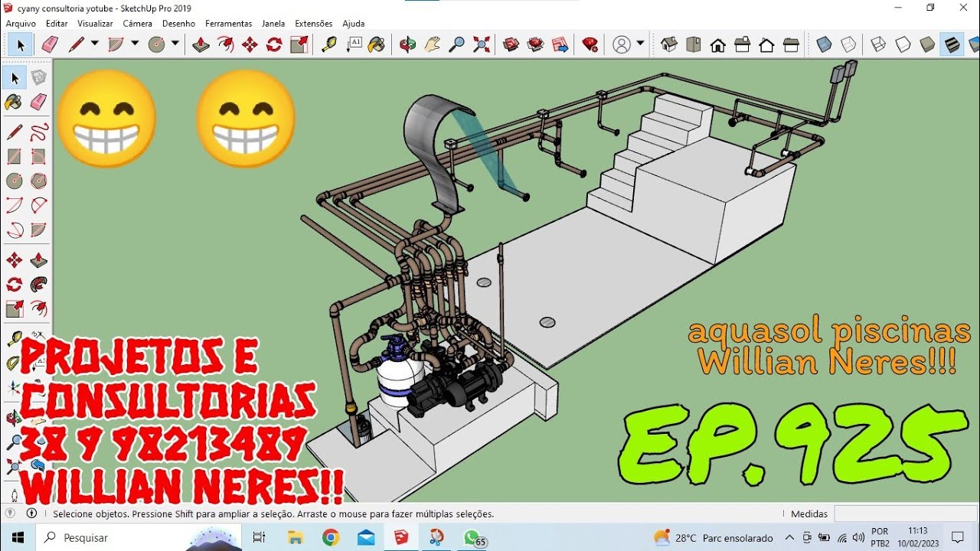Viewport: 980px width, 551px height.
Task: Select Rectangle tool in left toolbar
Action: click(x=14, y=156)
